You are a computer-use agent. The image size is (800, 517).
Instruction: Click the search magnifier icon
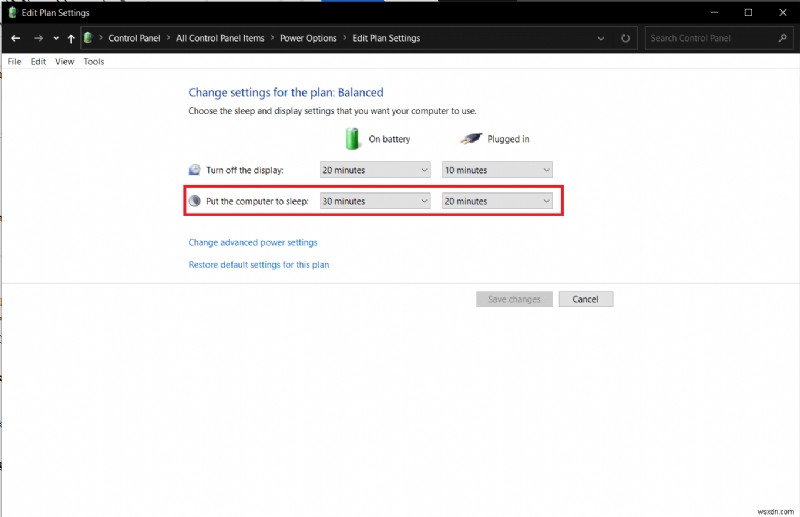click(783, 38)
